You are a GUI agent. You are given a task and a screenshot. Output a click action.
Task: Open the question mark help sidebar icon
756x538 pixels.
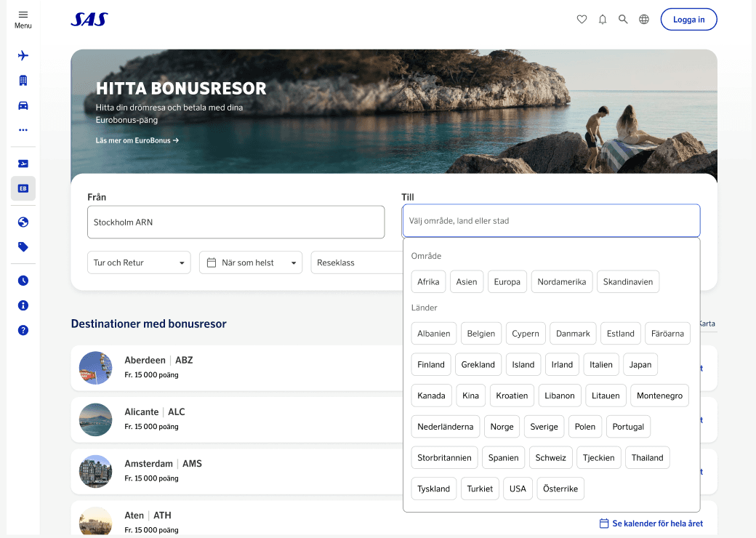point(23,330)
